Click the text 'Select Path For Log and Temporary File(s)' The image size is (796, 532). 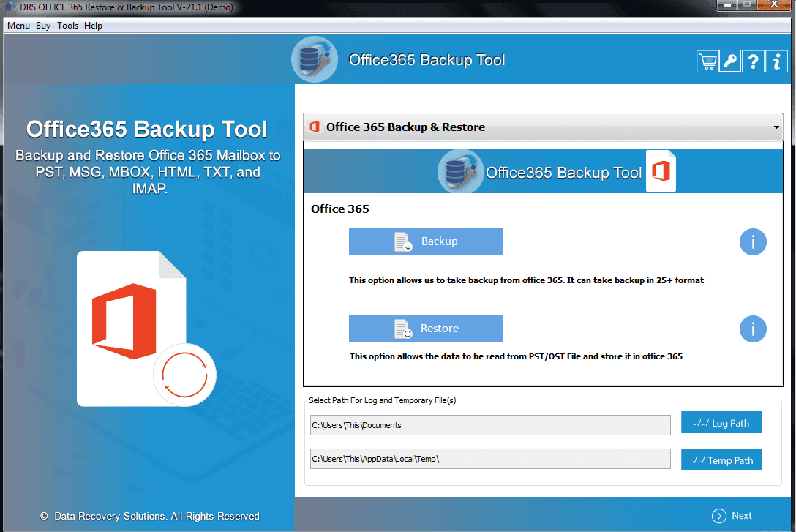pyautogui.click(x=382, y=400)
